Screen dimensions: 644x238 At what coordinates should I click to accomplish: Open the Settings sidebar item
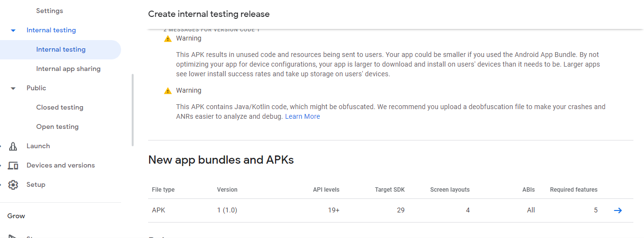(x=50, y=11)
